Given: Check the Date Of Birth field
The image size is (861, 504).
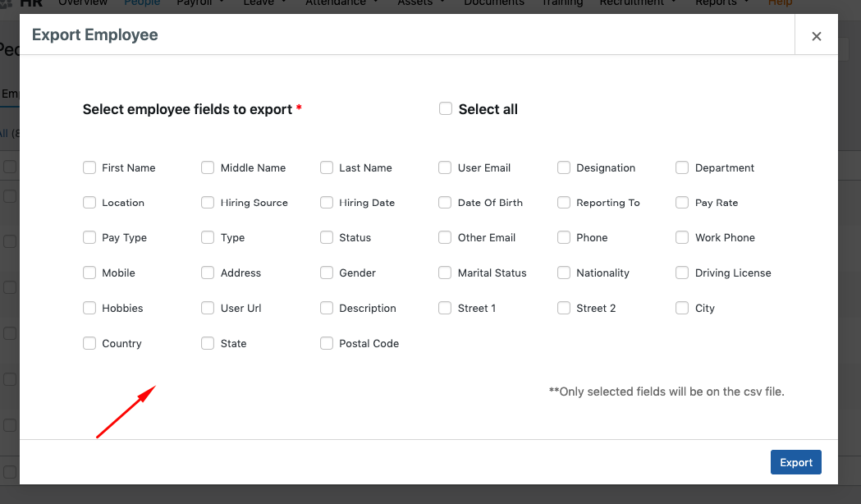Looking at the screenshot, I should (445, 202).
